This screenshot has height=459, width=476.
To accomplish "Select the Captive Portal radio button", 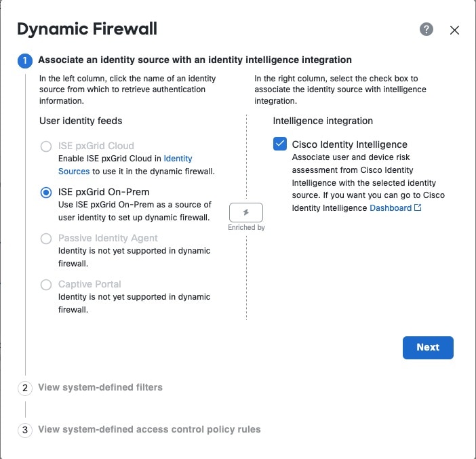I will pos(46,285).
